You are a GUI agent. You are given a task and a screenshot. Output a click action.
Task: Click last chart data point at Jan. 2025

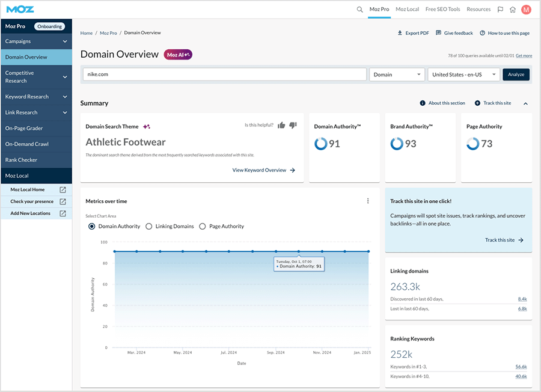coord(368,251)
